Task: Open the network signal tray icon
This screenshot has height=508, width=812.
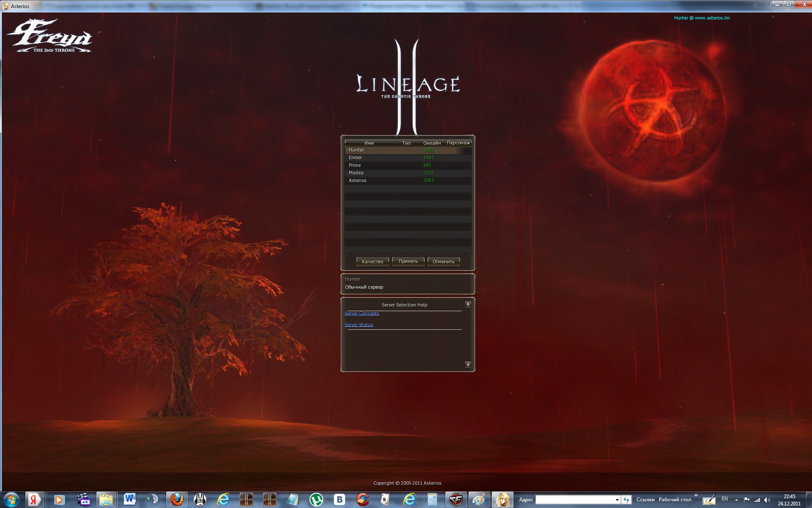Action: tap(757, 500)
